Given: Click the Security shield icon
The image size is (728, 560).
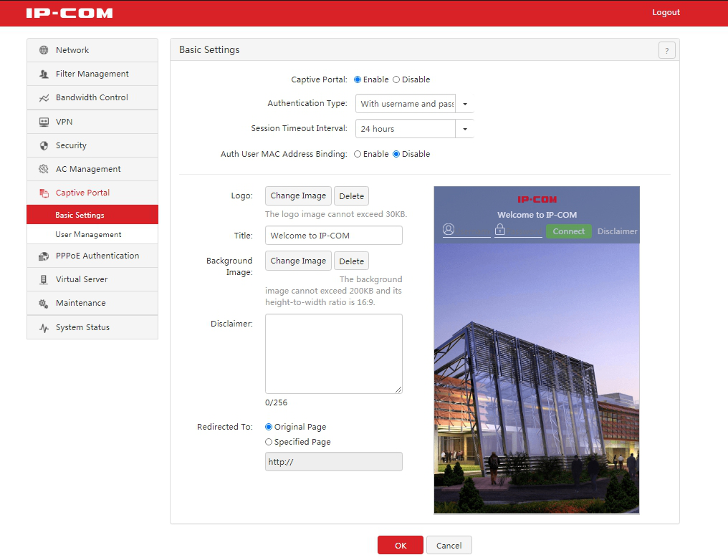Looking at the screenshot, I should [44, 145].
